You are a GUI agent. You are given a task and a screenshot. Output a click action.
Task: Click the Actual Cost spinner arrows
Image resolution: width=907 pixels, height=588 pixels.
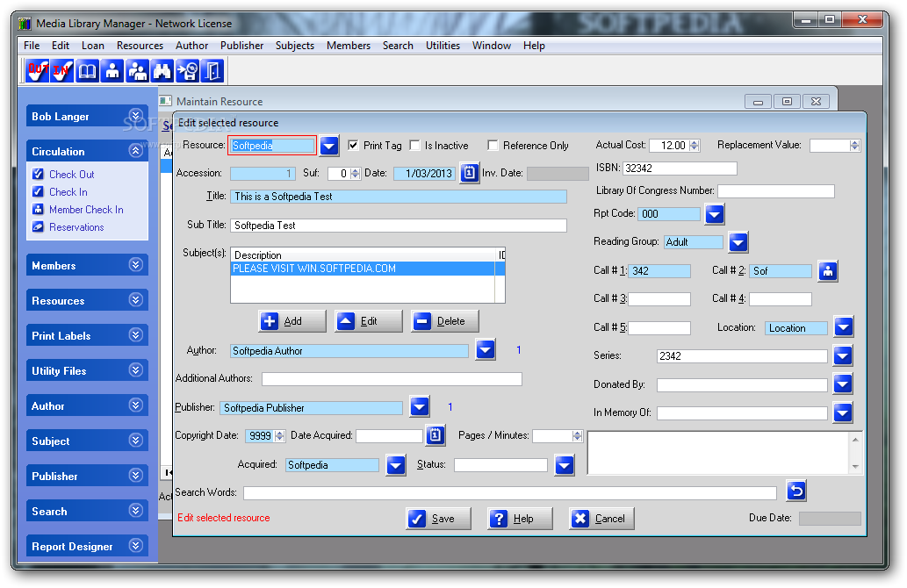tap(695, 146)
